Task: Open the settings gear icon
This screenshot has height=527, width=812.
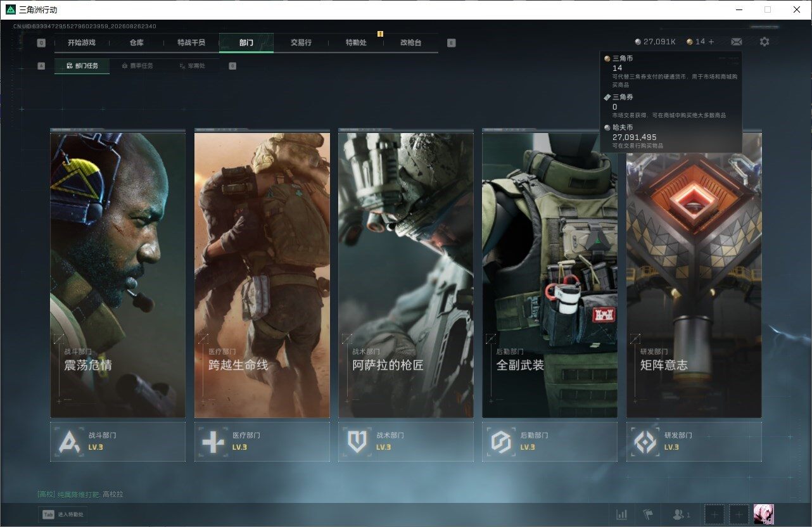Action: tap(764, 42)
